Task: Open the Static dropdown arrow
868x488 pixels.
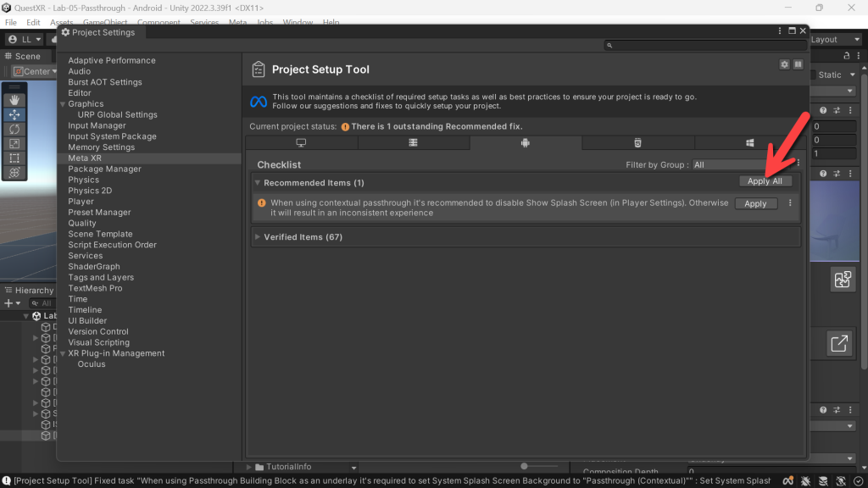Action: [x=853, y=75]
